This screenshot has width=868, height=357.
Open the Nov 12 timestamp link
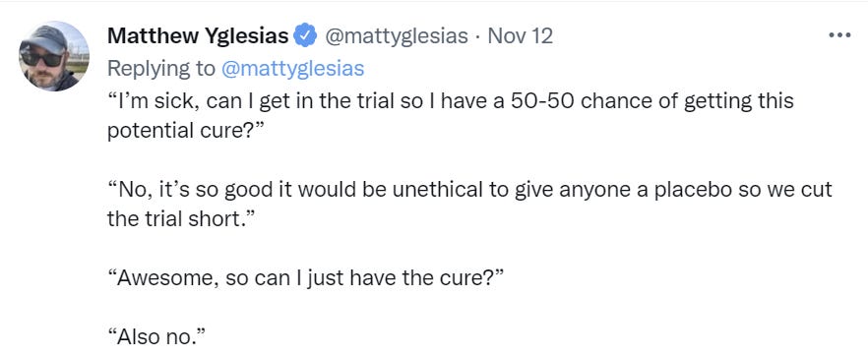click(520, 36)
